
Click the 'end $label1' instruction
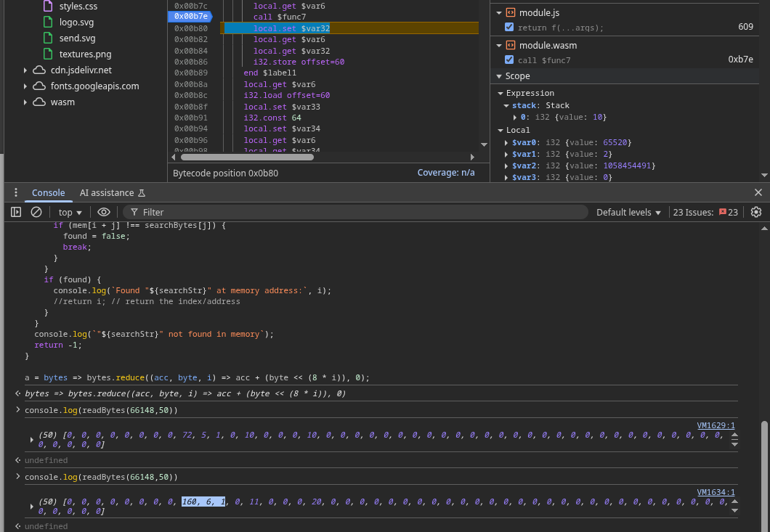tap(269, 73)
